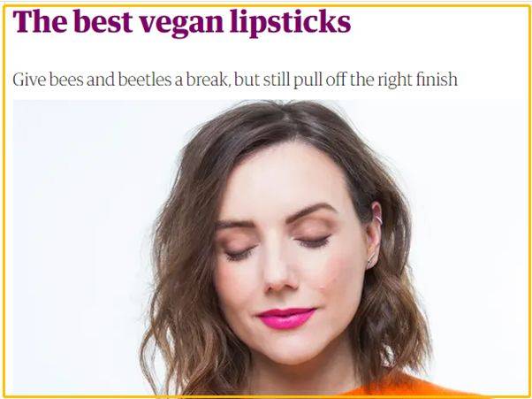Click the word 'best' in the title
Screen dimensions: 532x399
103,21
